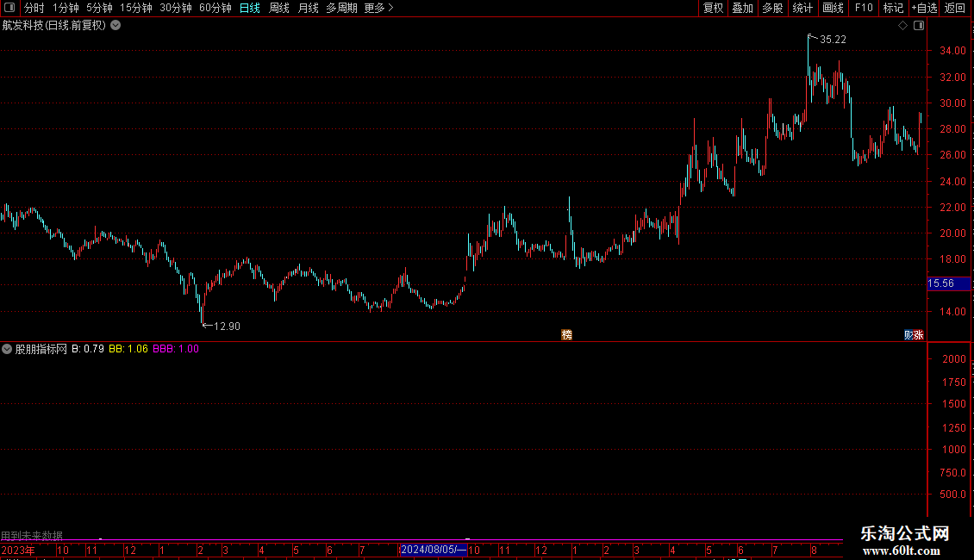Switch to 分时 intraday view
This screenshot has height=560, width=974.
[x=34, y=8]
